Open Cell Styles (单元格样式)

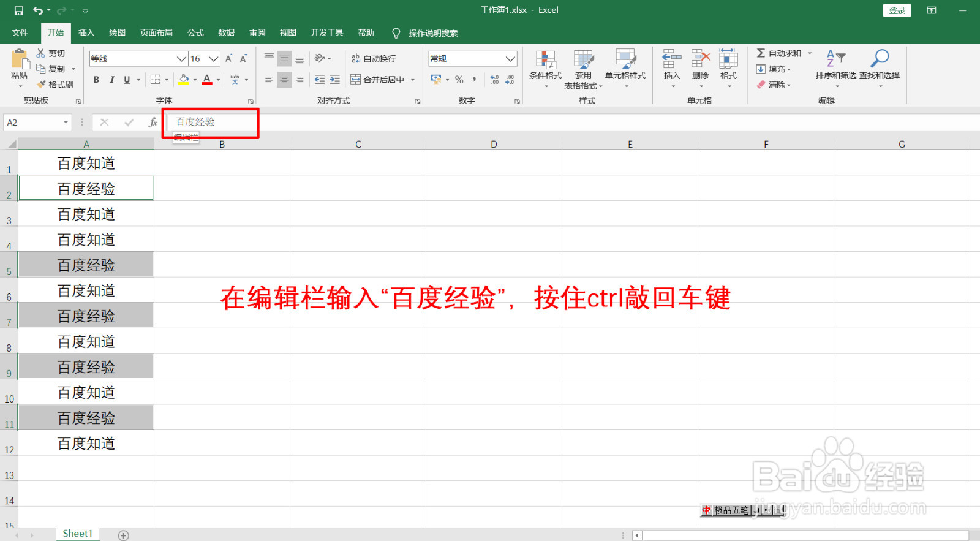tap(625, 67)
